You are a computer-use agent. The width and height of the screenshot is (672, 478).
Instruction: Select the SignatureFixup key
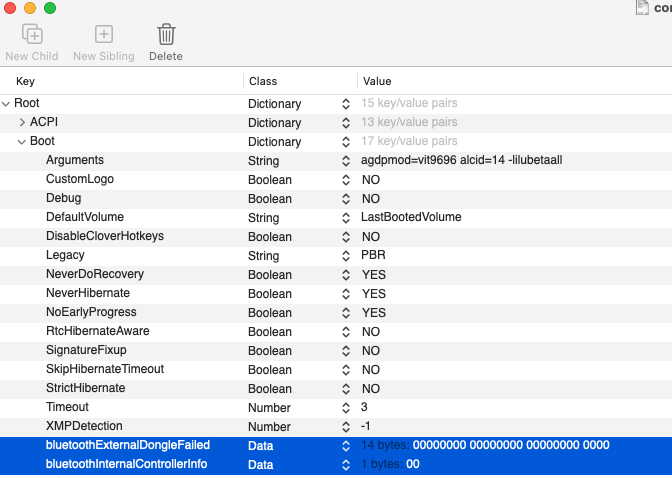pos(86,350)
